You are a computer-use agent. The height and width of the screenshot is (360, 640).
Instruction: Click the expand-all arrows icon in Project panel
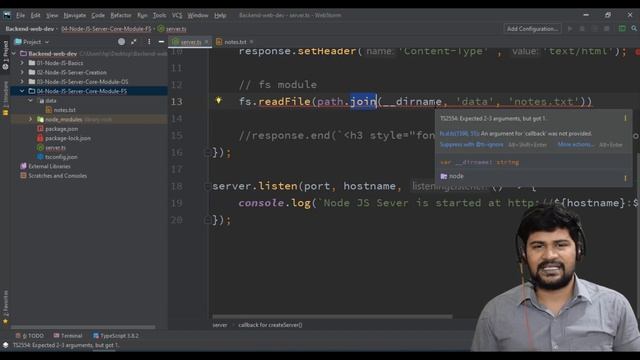point(134,42)
